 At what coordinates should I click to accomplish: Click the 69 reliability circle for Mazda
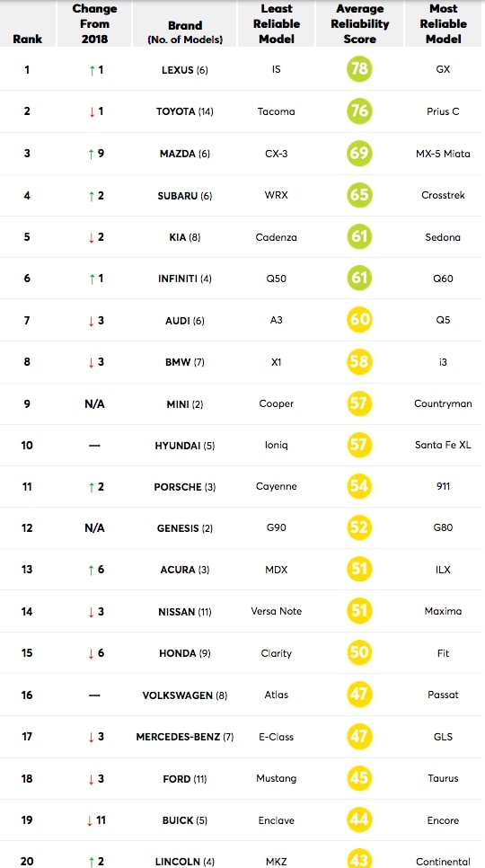[x=359, y=152]
